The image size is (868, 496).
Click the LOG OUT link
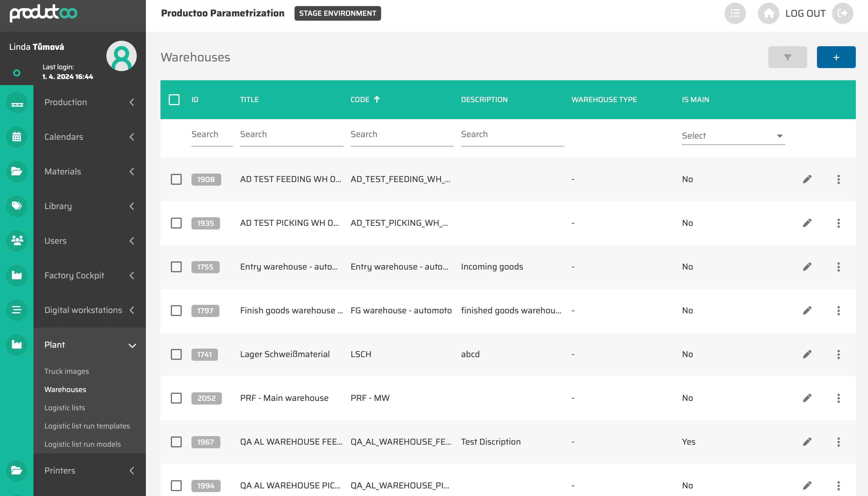point(805,13)
